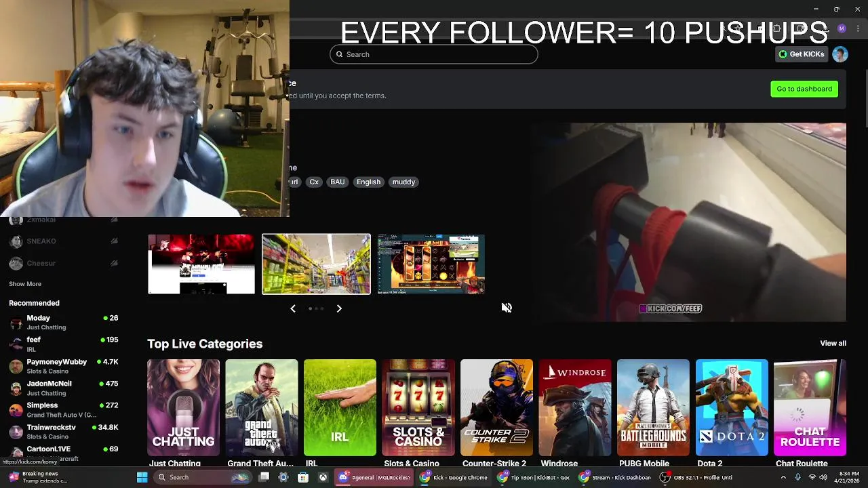Switch to Stream - Kick Dashboard window
This screenshot has width=868, height=488.
click(x=614, y=477)
